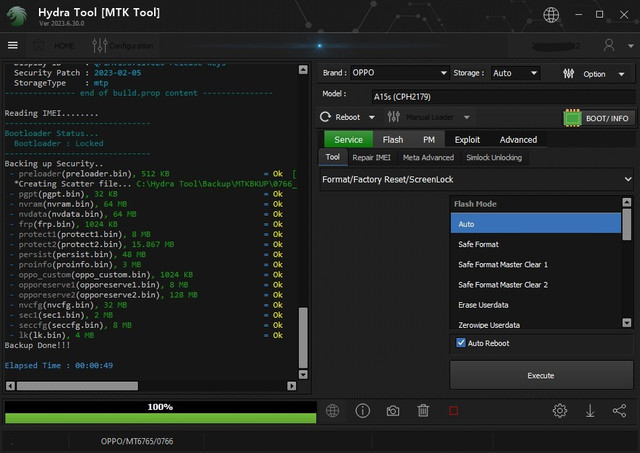The width and height of the screenshot is (640, 453).
Task: Switch to the Exploit tab
Action: (467, 140)
